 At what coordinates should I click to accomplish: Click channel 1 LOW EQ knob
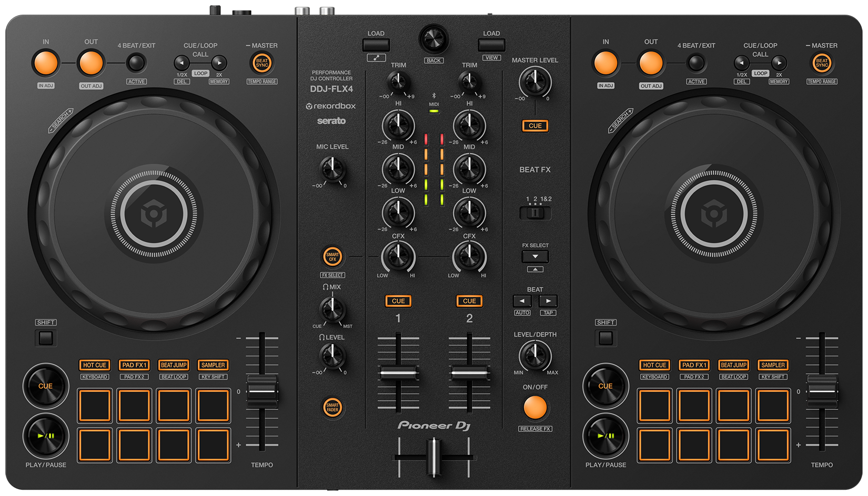tap(398, 213)
